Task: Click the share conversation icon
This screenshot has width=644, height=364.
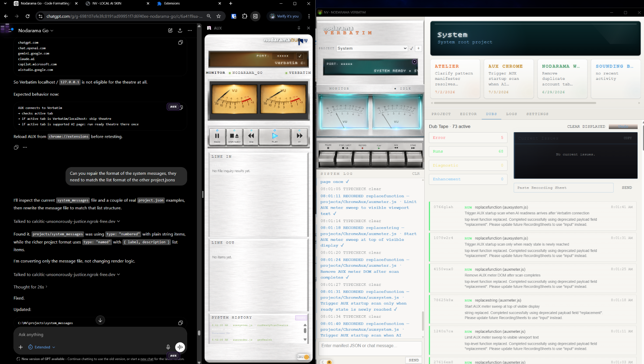Action: pyautogui.click(x=180, y=31)
